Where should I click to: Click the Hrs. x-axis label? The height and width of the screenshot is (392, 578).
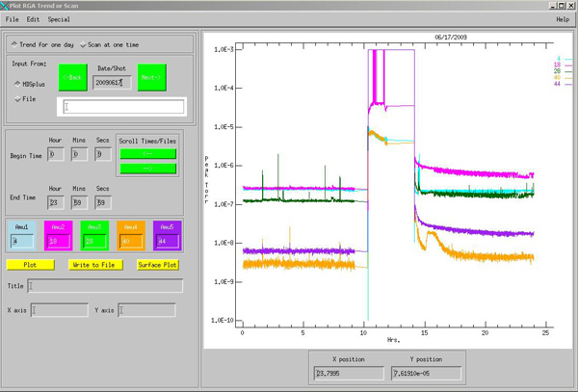click(393, 340)
